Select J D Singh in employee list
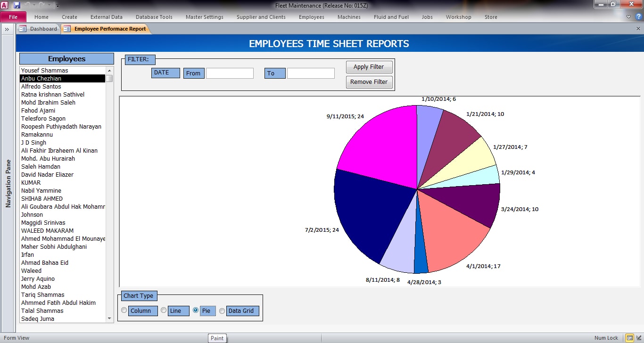Viewport: 644px width, 343px height. pyautogui.click(x=63, y=143)
